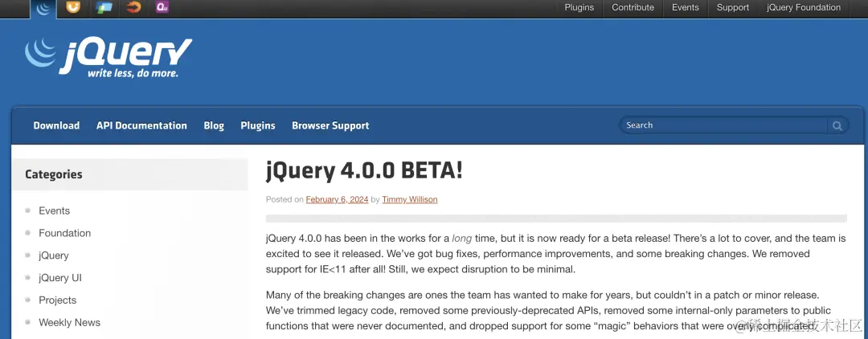
Task: Open the QUnit project icon
Action: click(162, 8)
